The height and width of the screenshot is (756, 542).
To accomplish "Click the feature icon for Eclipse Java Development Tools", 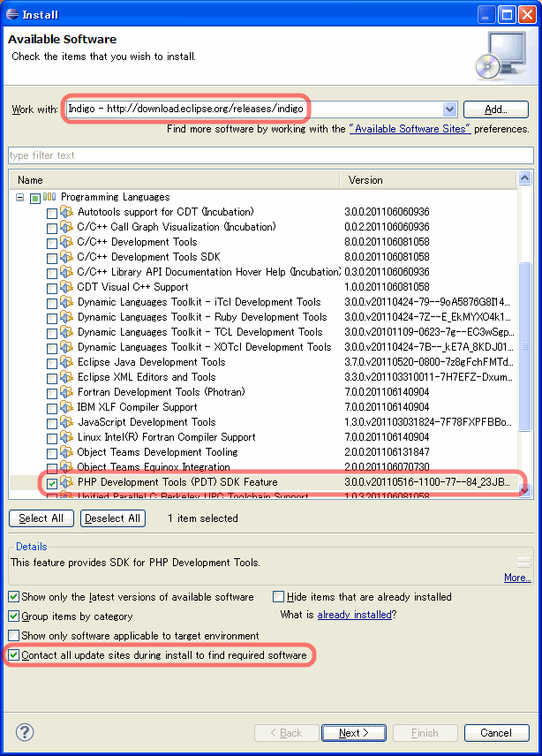I will (x=66, y=361).
